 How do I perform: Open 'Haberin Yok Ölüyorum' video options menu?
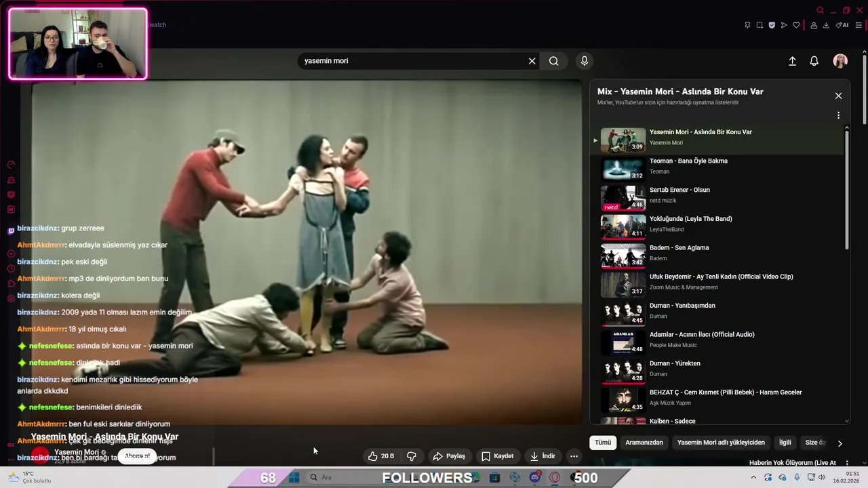846,463
